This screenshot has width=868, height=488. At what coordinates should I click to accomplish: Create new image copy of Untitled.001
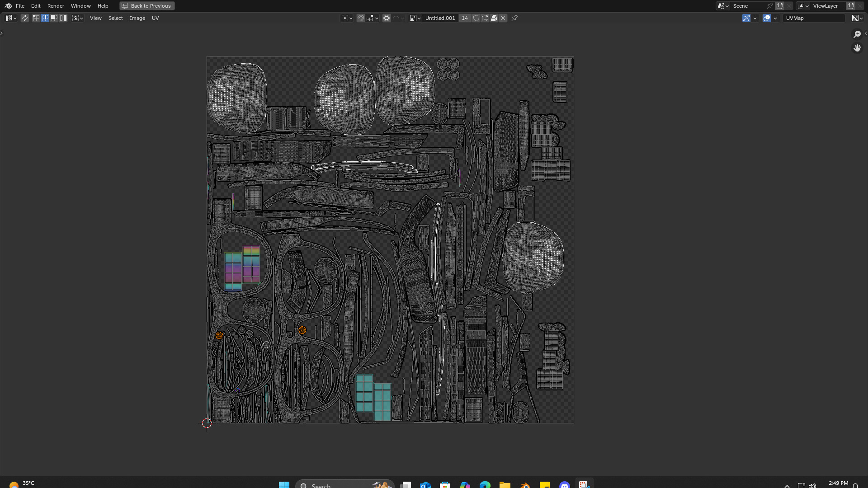click(485, 18)
